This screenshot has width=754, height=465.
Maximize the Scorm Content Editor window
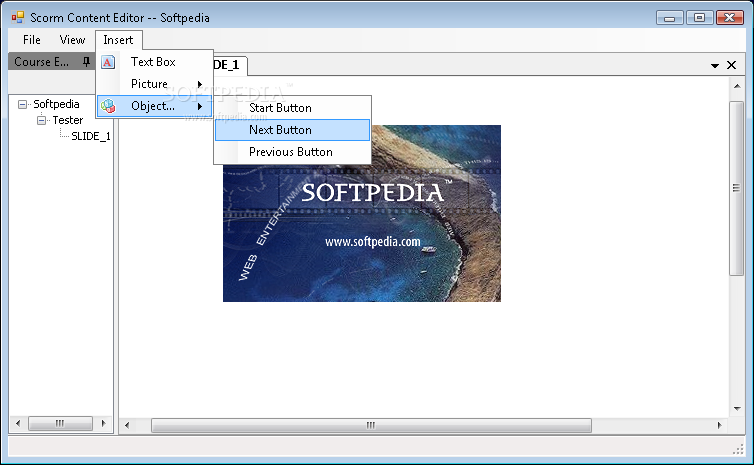point(700,18)
